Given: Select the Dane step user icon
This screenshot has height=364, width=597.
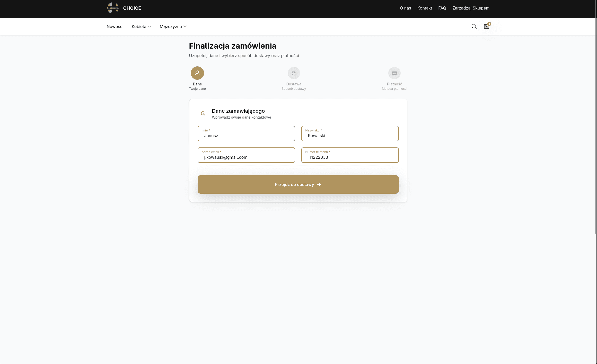Looking at the screenshot, I should 197,73.
